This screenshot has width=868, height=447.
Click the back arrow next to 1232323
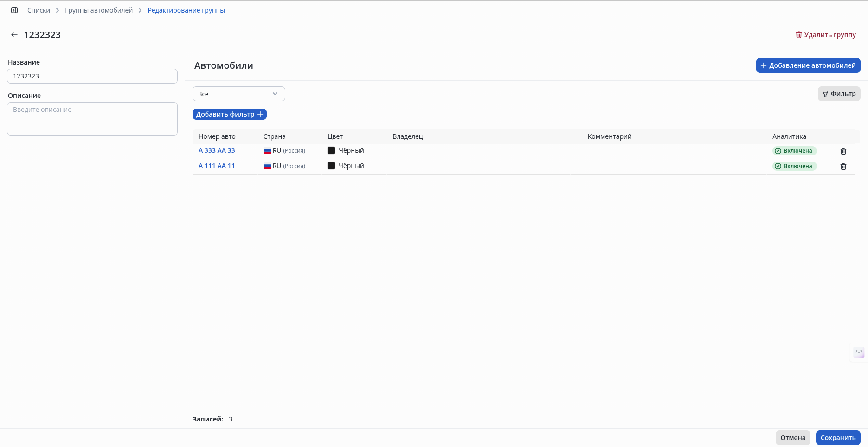14,35
